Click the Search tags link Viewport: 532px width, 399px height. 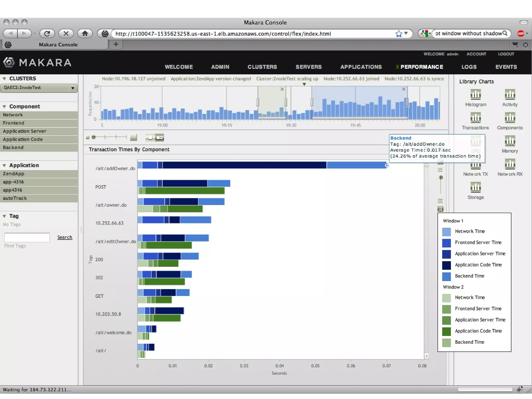point(65,237)
